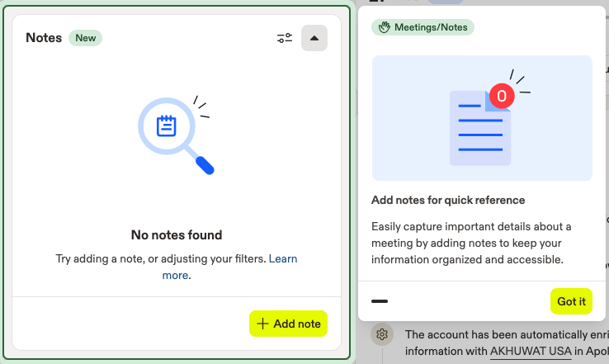Click the No notes found heading
The image size is (609, 364).
[x=177, y=235]
